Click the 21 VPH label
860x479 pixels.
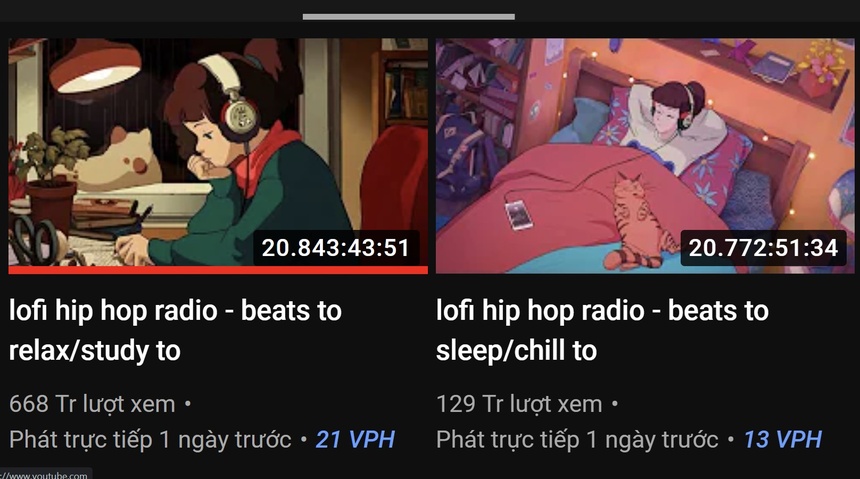click(355, 440)
